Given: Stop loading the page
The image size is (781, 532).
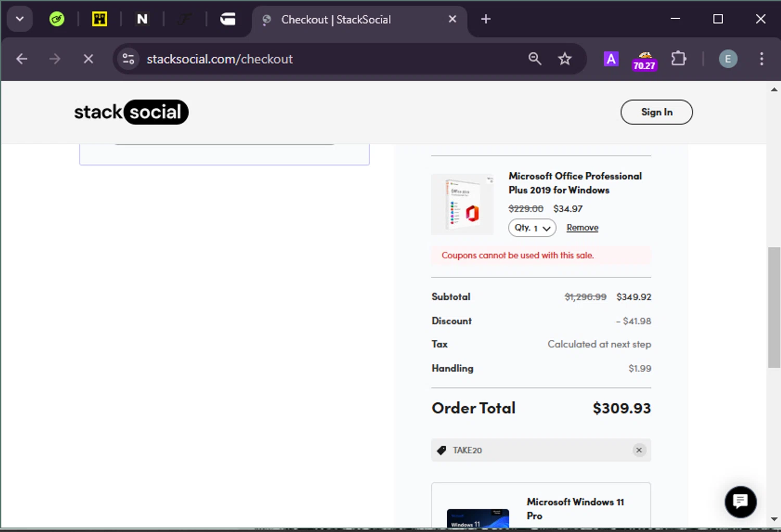Looking at the screenshot, I should click(x=89, y=59).
